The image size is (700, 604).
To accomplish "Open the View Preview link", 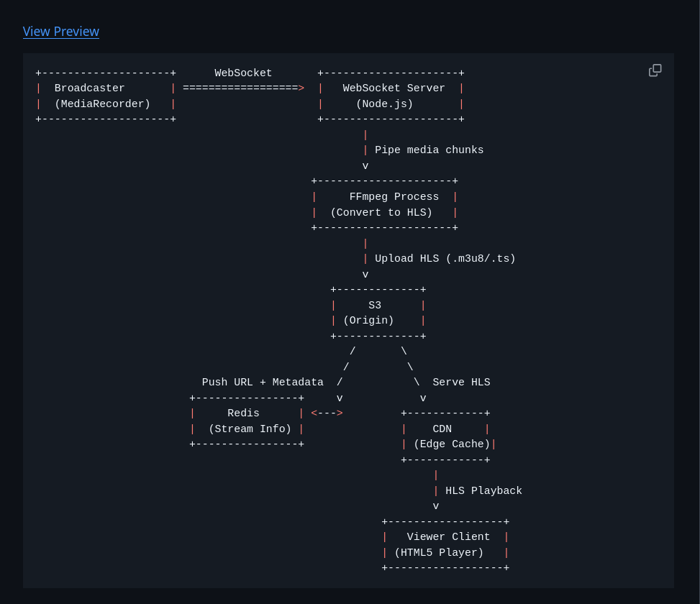I will (61, 32).
